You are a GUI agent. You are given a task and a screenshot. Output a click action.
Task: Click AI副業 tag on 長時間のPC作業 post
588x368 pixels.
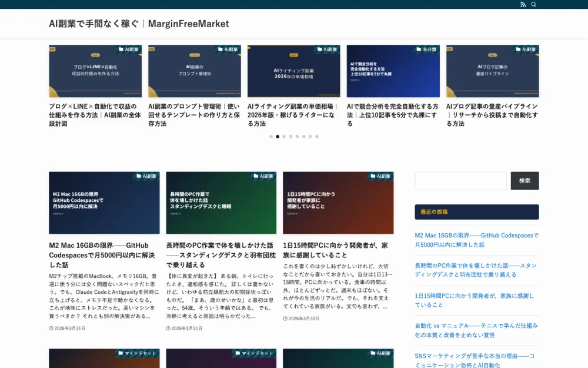(x=263, y=176)
